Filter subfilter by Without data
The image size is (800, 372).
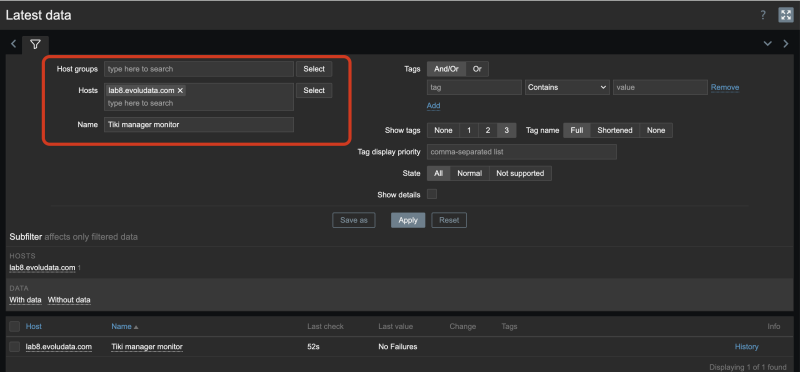[69, 300]
